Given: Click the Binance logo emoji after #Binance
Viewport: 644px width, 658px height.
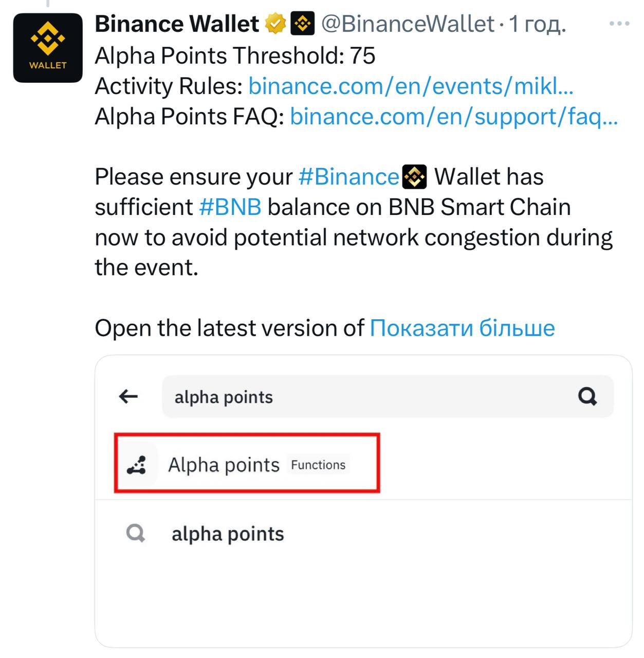Looking at the screenshot, I should click(x=414, y=177).
